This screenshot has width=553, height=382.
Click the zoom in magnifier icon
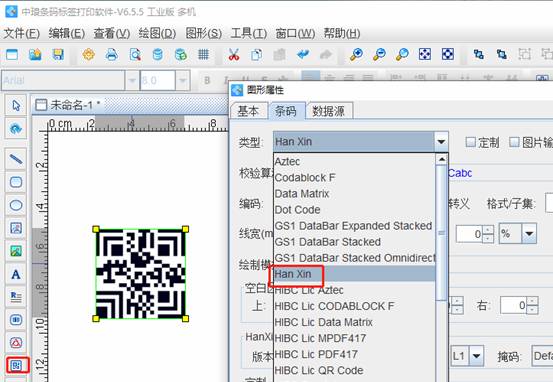[356, 55]
